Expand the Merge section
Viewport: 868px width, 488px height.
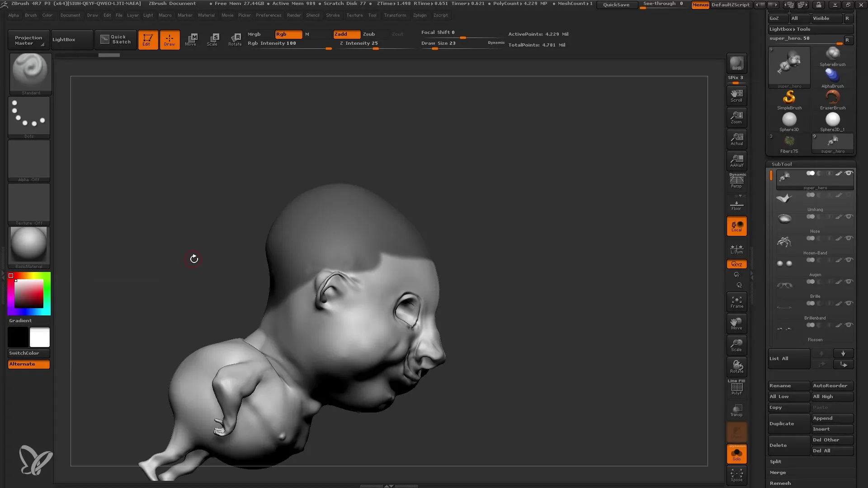pyautogui.click(x=778, y=473)
